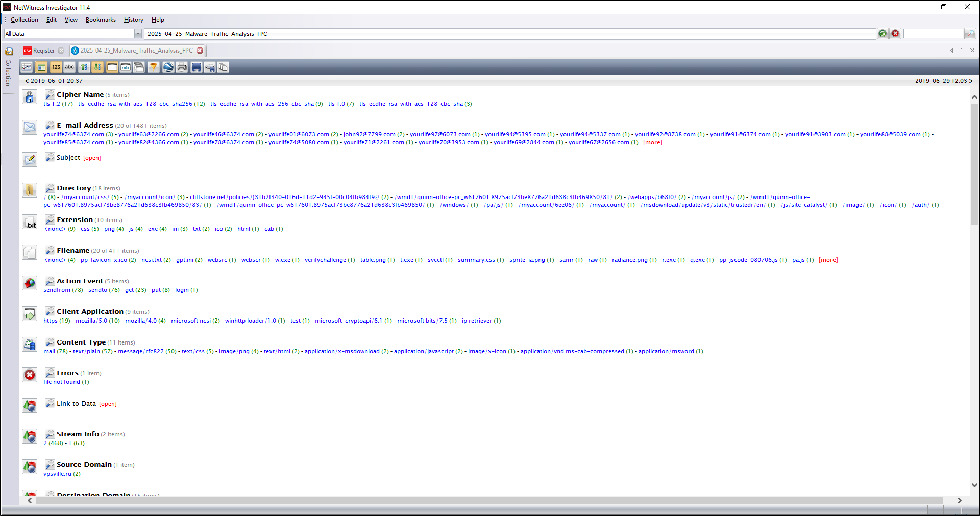Show more Filename items
The width and height of the screenshot is (980, 516).
click(828, 260)
